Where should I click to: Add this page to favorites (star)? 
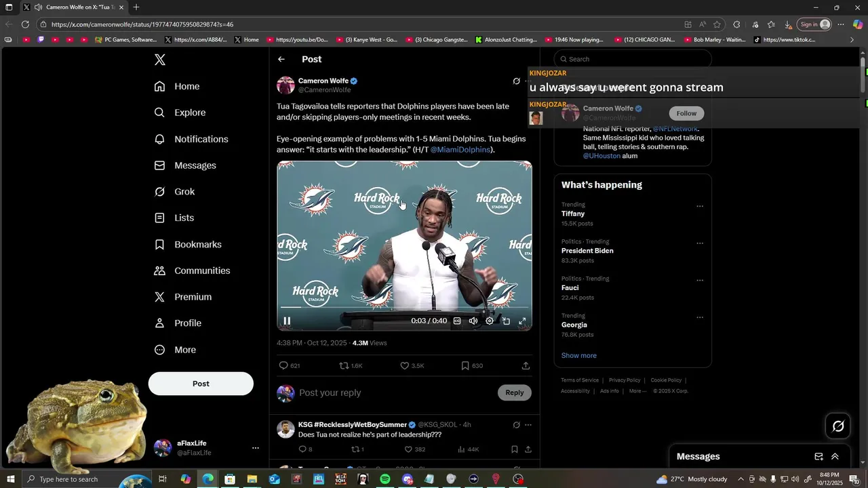tap(717, 24)
